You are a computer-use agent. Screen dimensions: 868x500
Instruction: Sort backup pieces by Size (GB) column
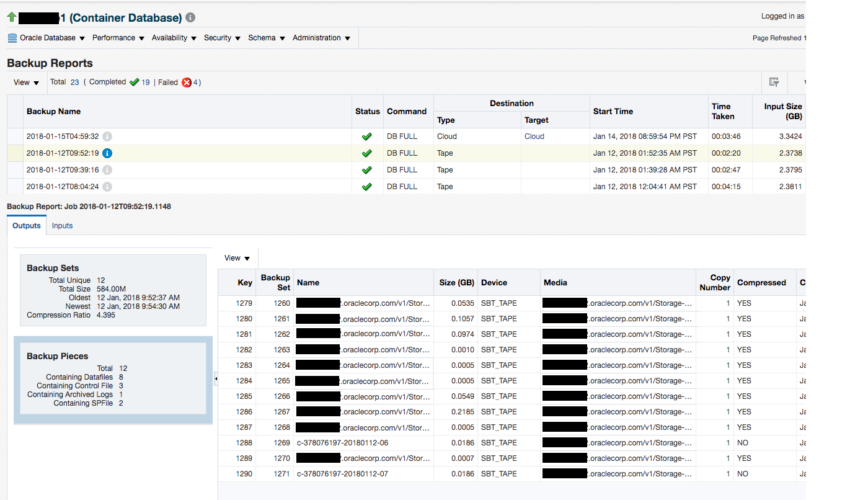[457, 283]
